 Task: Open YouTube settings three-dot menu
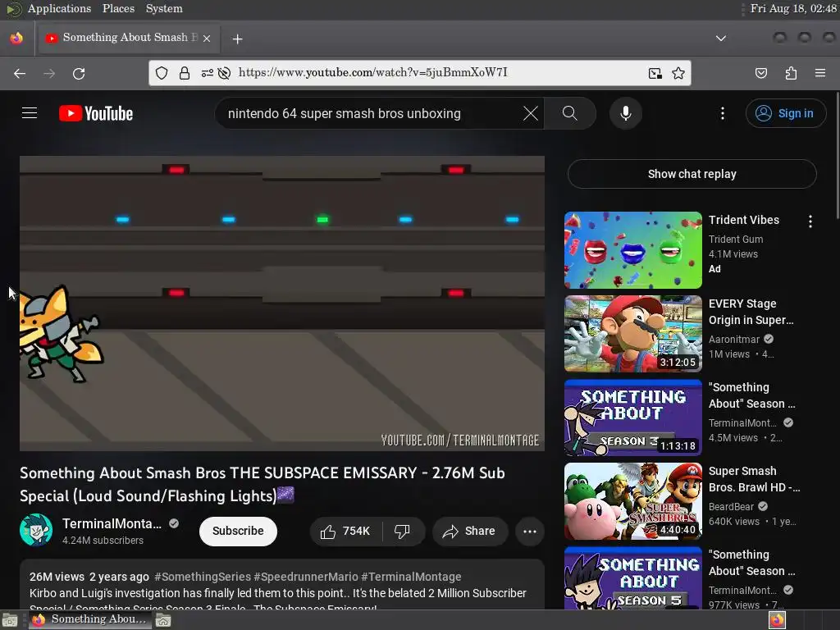(722, 113)
